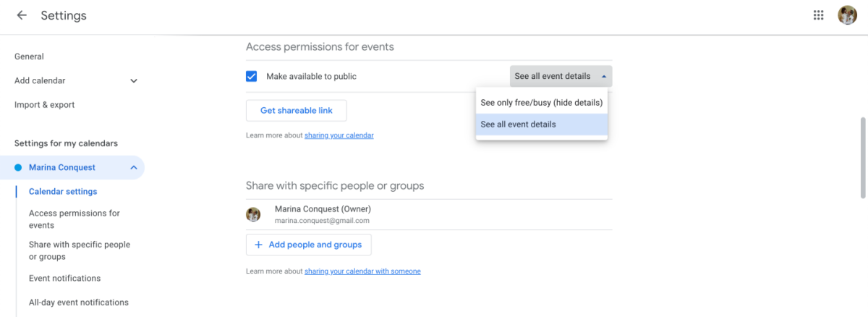Open the account profile picture menu

(x=847, y=15)
